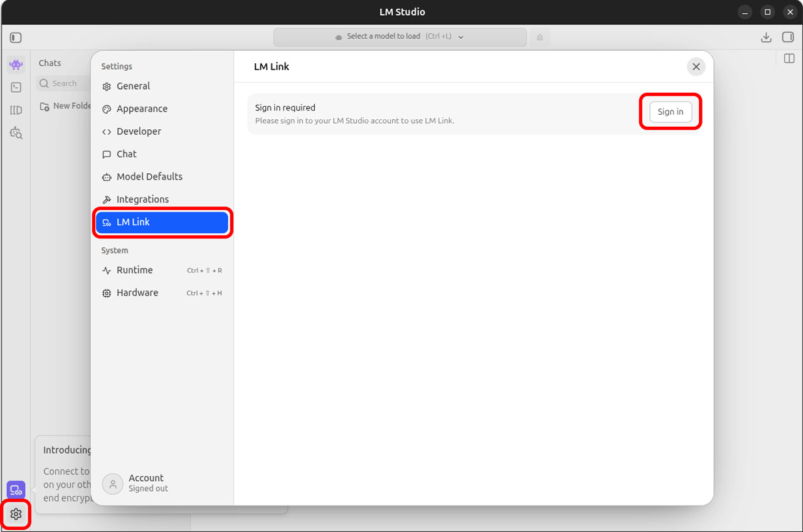The width and height of the screenshot is (803, 532).
Task: Open the 'Select a model to load' dropdown
Action: pyautogui.click(x=400, y=37)
